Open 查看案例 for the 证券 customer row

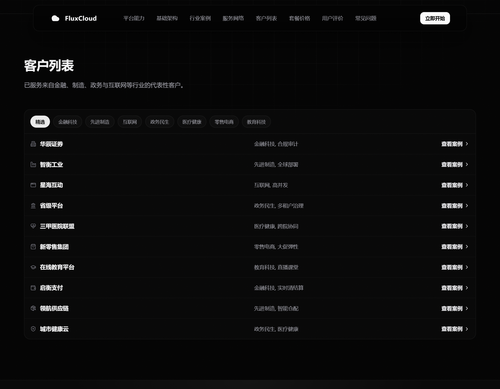tap(455, 144)
